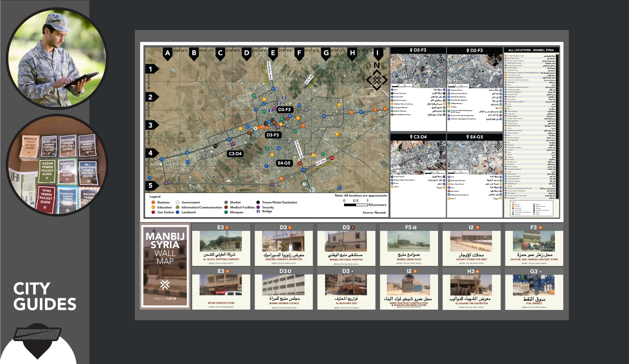Select column marker D above the map

(x=247, y=54)
